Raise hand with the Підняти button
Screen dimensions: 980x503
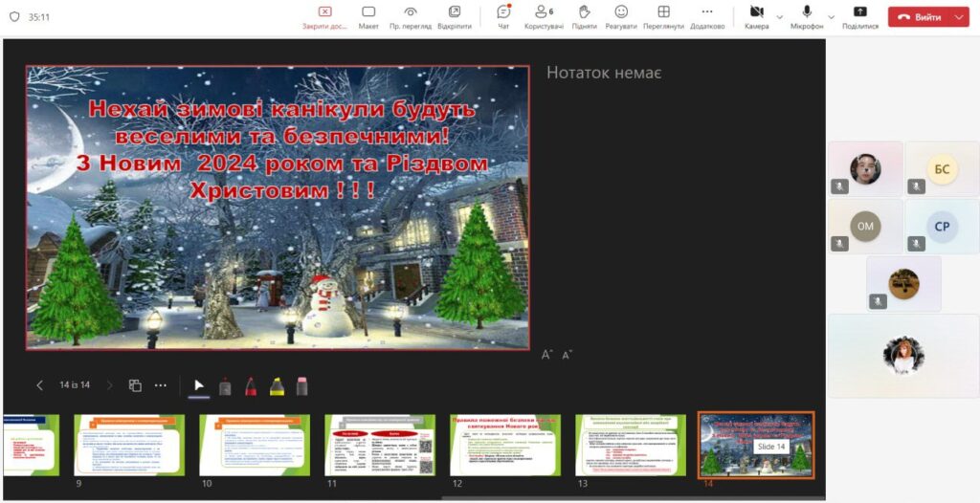(x=584, y=16)
